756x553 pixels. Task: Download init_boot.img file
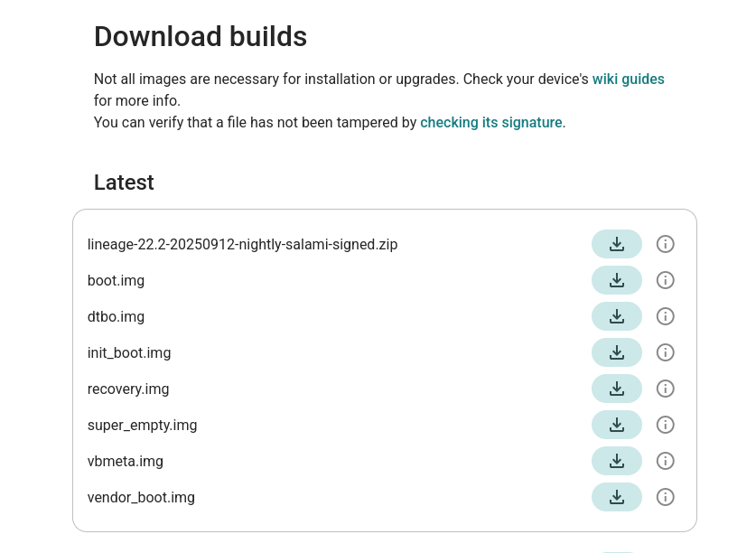pos(617,352)
